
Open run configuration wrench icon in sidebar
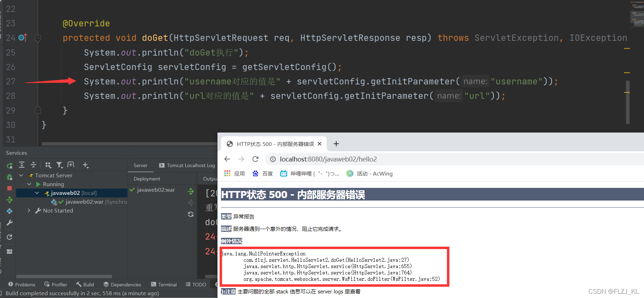(10, 223)
